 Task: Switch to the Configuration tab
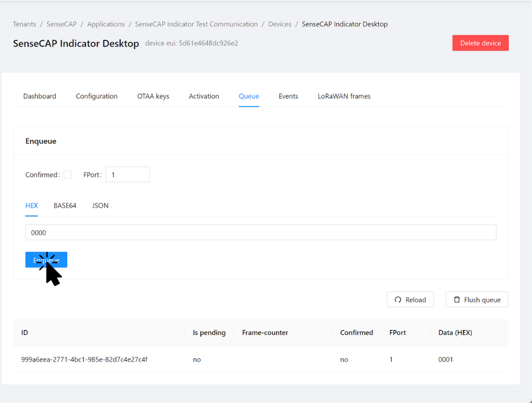pyautogui.click(x=96, y=96)
